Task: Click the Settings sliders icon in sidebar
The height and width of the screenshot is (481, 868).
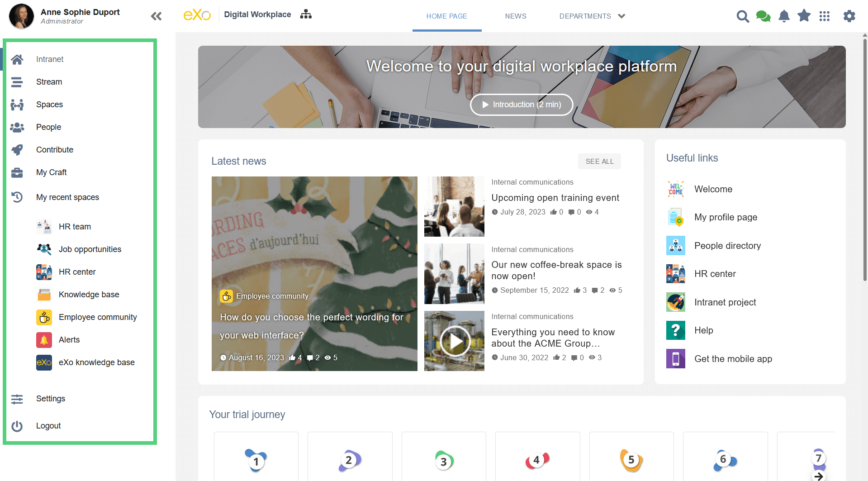Action: tap(17, 399)
